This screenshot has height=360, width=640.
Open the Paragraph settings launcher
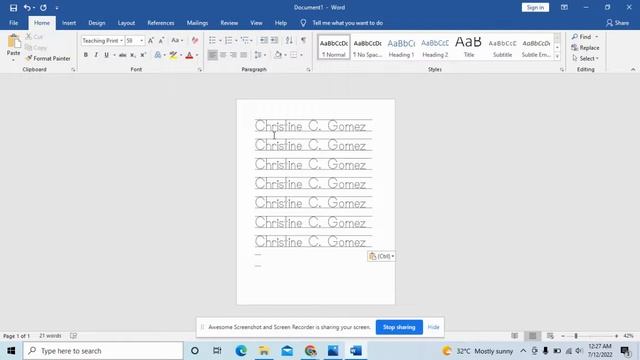[308, 70]
